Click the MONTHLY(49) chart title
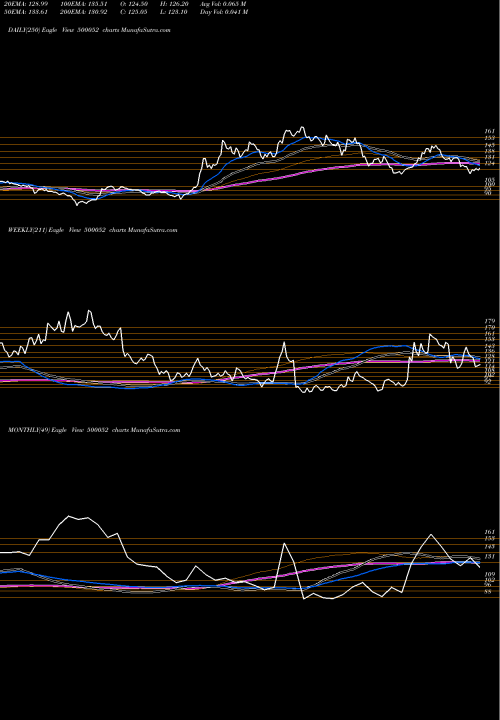 tap(94, 430)
